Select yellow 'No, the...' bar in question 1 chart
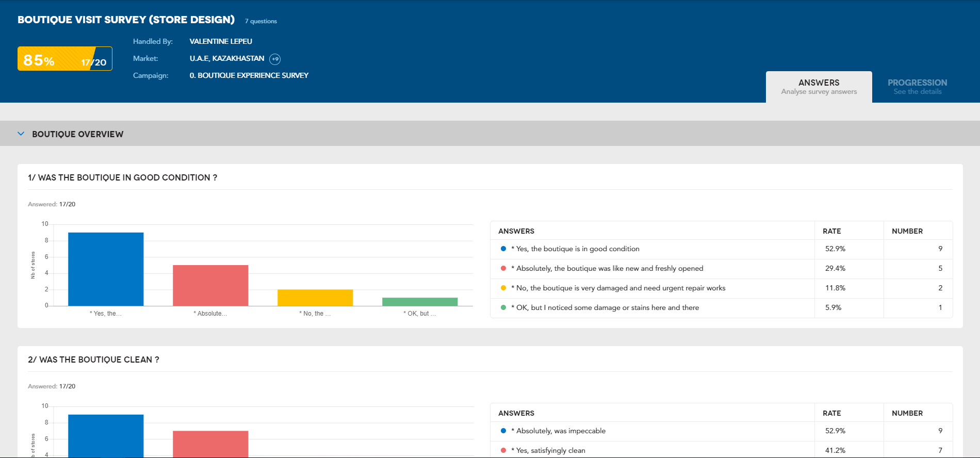 [315, 298]
